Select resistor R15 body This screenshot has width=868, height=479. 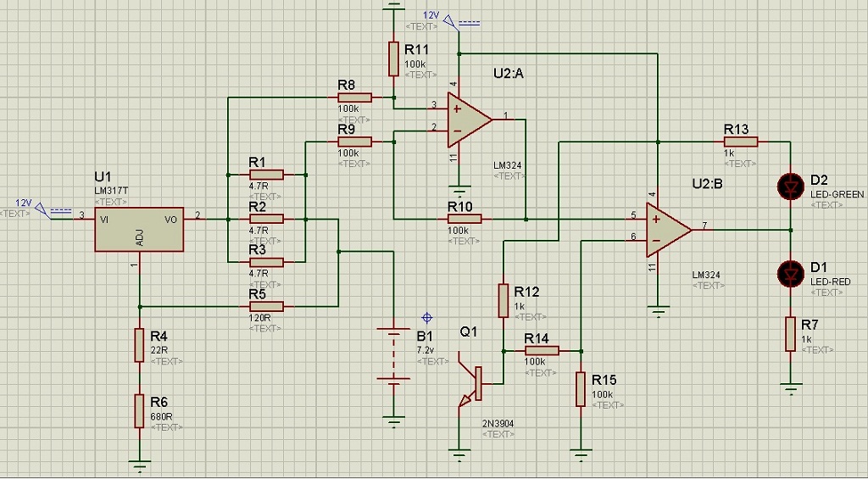580,389
